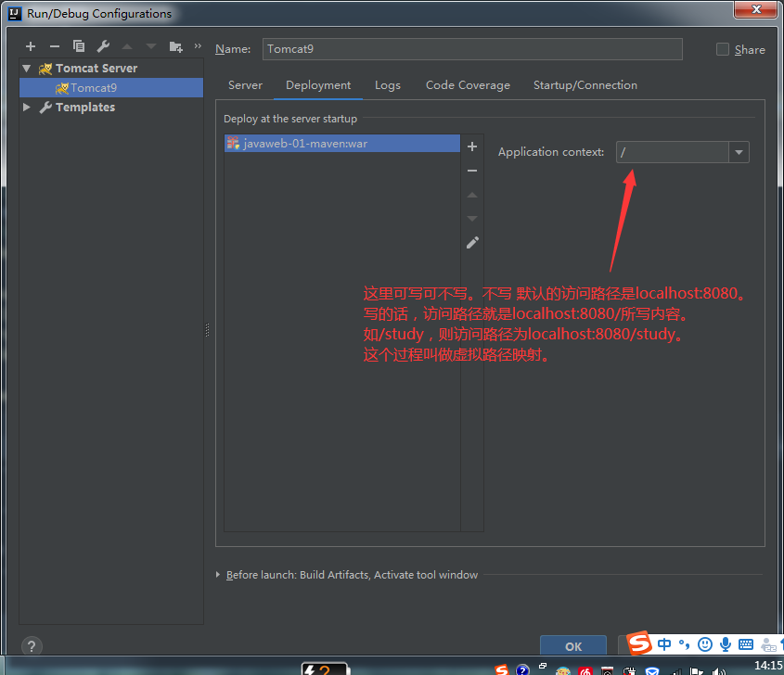Screen dimensions: 784x675
Task: Click the Name input field
Action: tap(472, 49)
